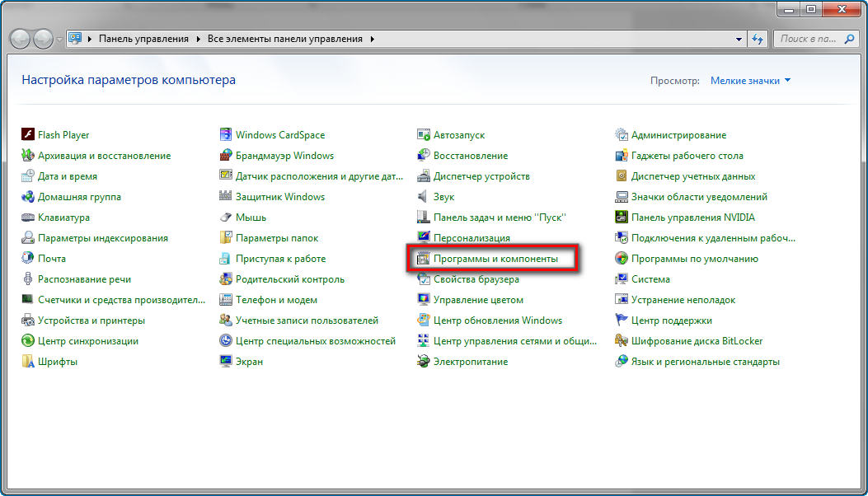Open the Центр обновления Windows link
Image resolution: width=868 pixels, height=496 pixels.
[x=498, y=321]
